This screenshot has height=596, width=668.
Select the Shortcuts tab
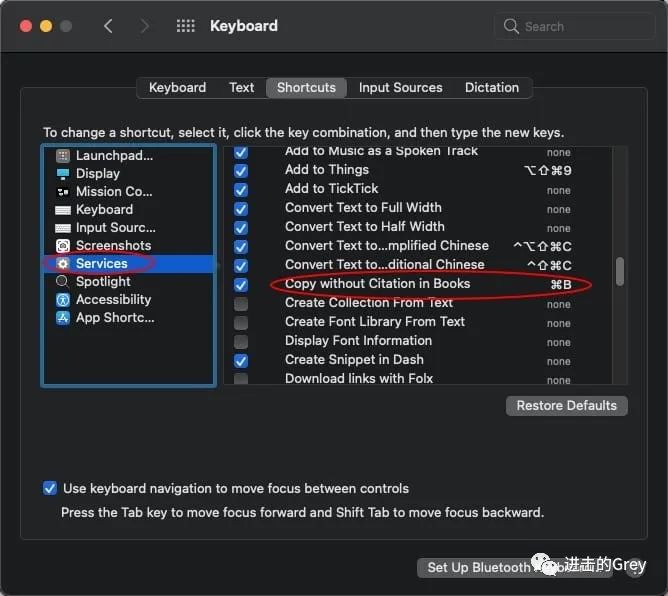(x=306, y=88)
